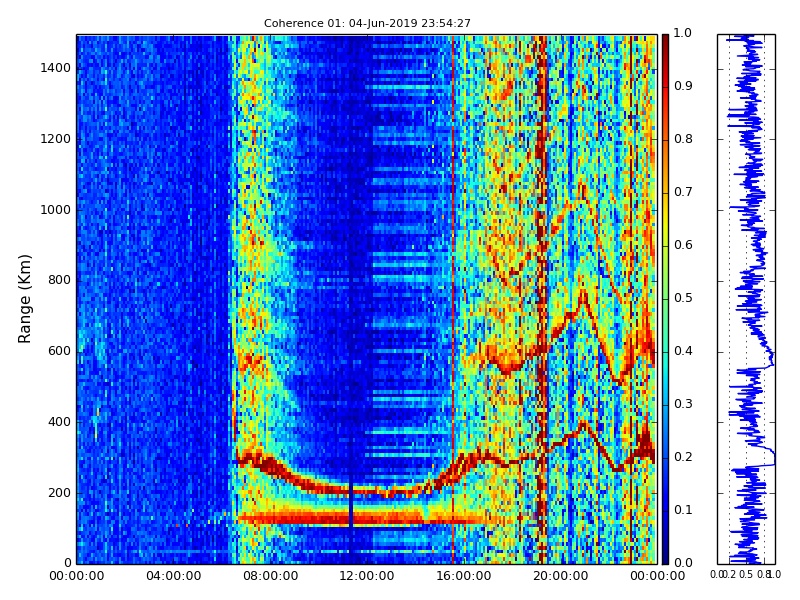
Task: Click the 20:00:00 time axis label
Action: [560, 576]
